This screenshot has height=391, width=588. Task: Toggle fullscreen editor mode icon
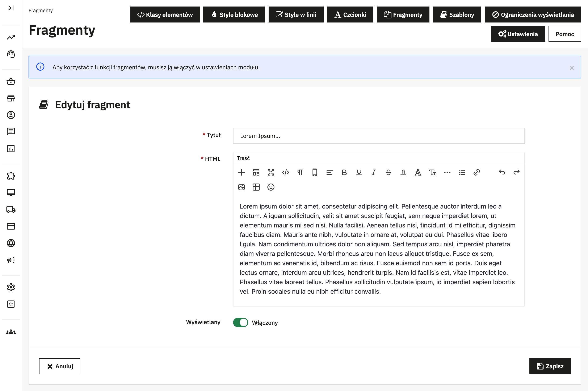tap(271, 172)
